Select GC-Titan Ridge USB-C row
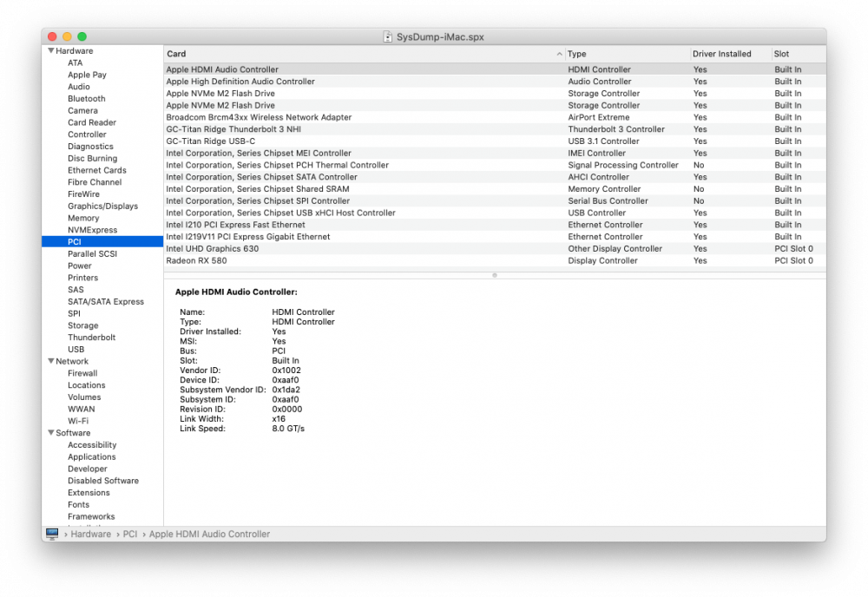The width and height of the screenshot is (868, 597). 495,141
